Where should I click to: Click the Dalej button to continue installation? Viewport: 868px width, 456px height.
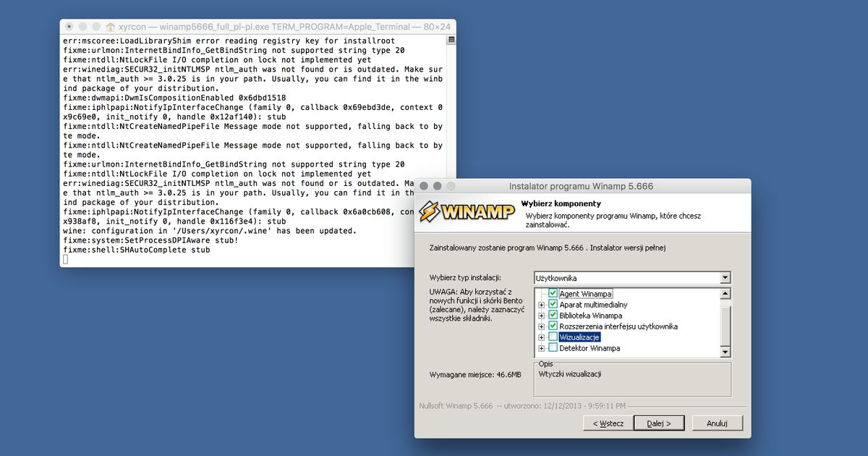tap(658, 423)
